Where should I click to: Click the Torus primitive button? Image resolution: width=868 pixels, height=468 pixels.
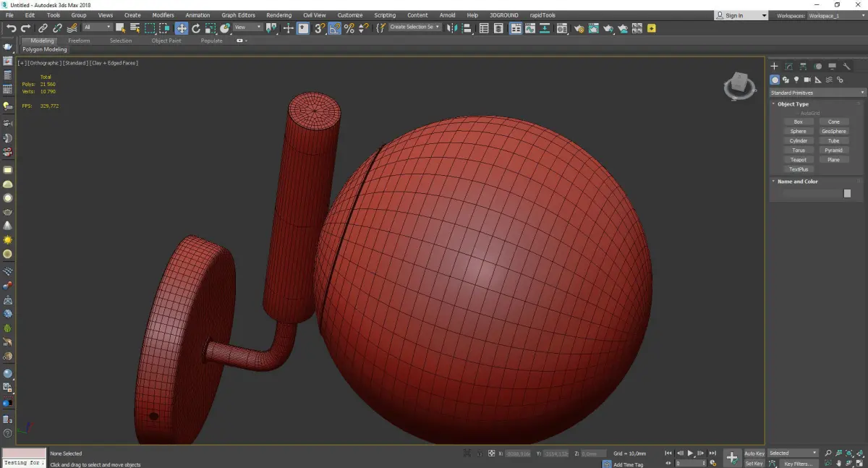[x=799, y=150]
